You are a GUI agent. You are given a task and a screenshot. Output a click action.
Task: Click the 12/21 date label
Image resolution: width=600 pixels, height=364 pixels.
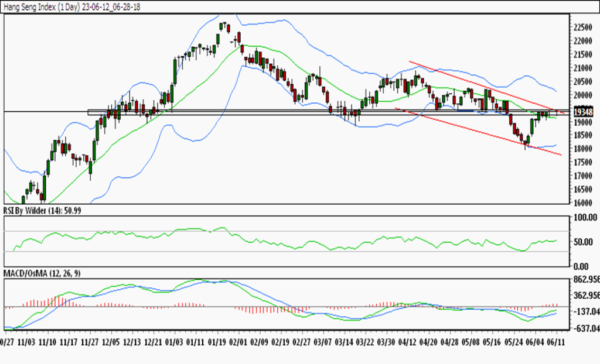click(154, 341)
